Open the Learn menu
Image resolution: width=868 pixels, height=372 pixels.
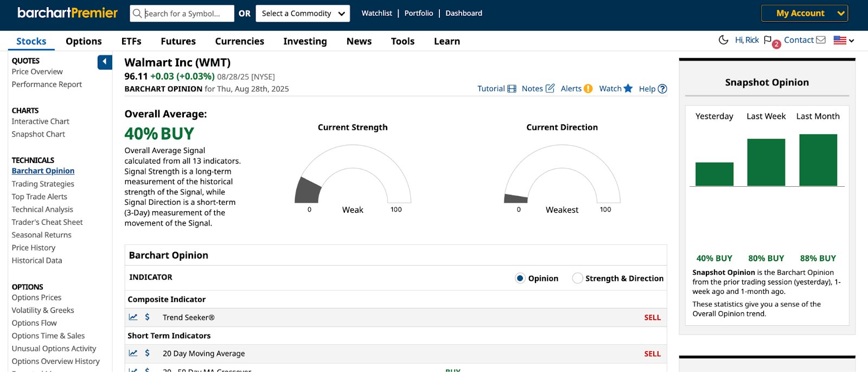(x=447, y=41)
